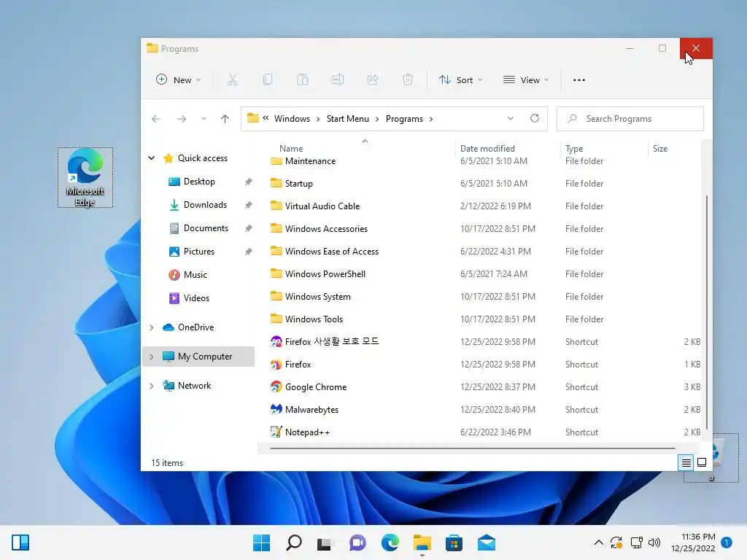Click the horizontal scrollbar of file list
Image resolution: width=747 pixels, height=560 pixels.
(x=472, y=448)
